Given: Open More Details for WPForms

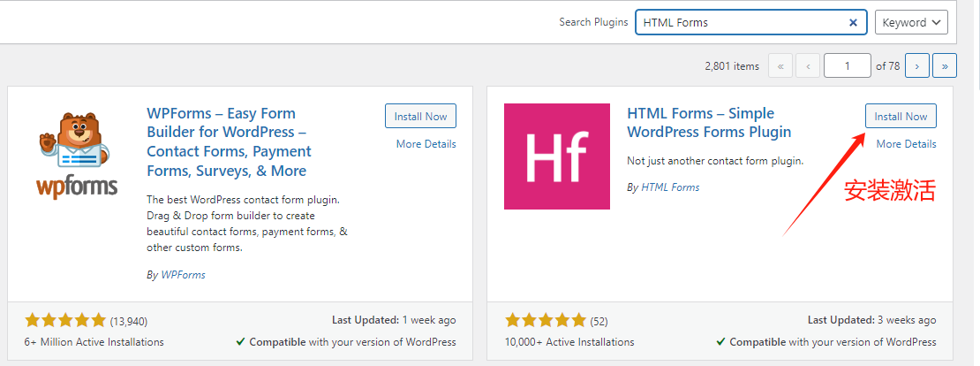Looking at the screenshot, I should coord(426,144).
